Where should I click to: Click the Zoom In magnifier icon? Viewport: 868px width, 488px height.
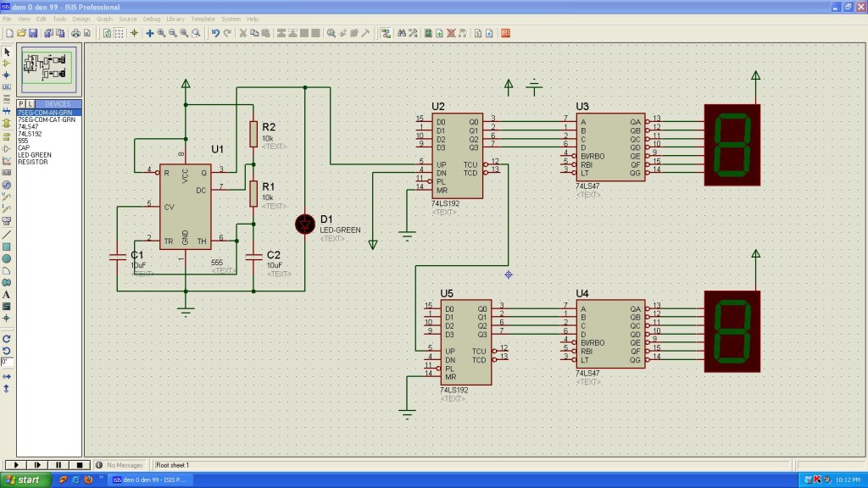161,33
